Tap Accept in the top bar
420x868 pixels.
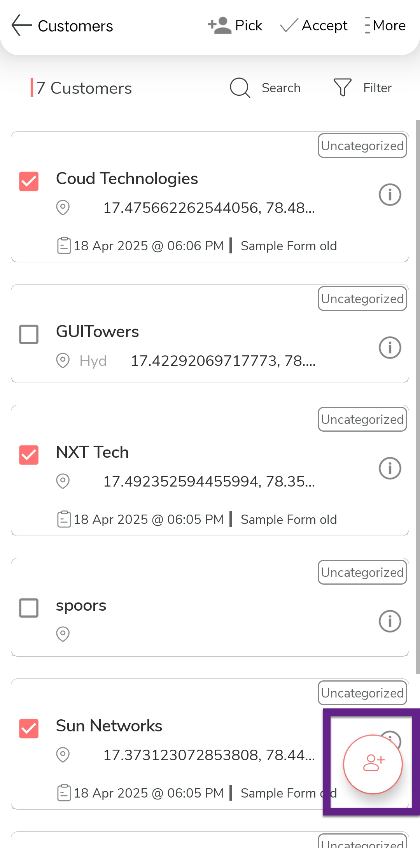[314, 26]
